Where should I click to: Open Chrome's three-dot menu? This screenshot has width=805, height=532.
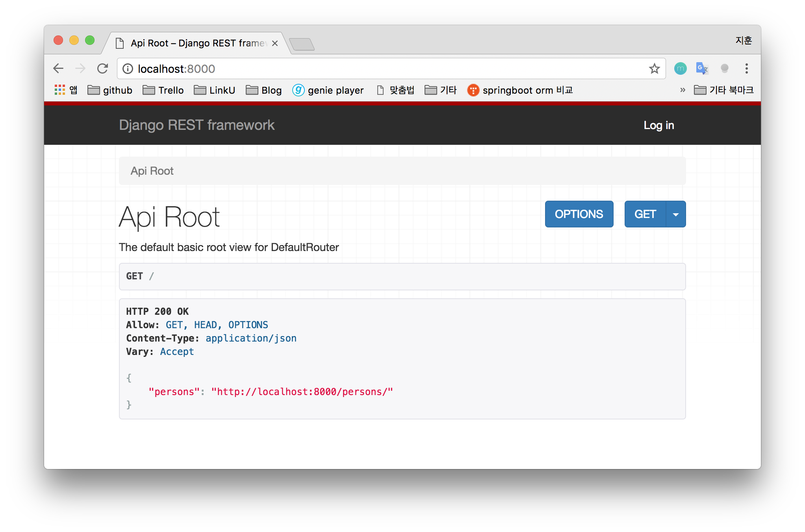[746, 68]
